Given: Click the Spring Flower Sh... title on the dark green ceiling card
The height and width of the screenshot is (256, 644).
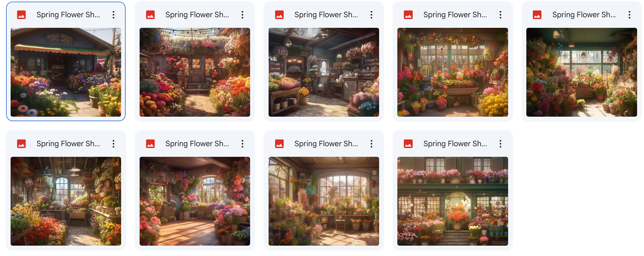Looking at the screenshot, I should coord(584,15).
